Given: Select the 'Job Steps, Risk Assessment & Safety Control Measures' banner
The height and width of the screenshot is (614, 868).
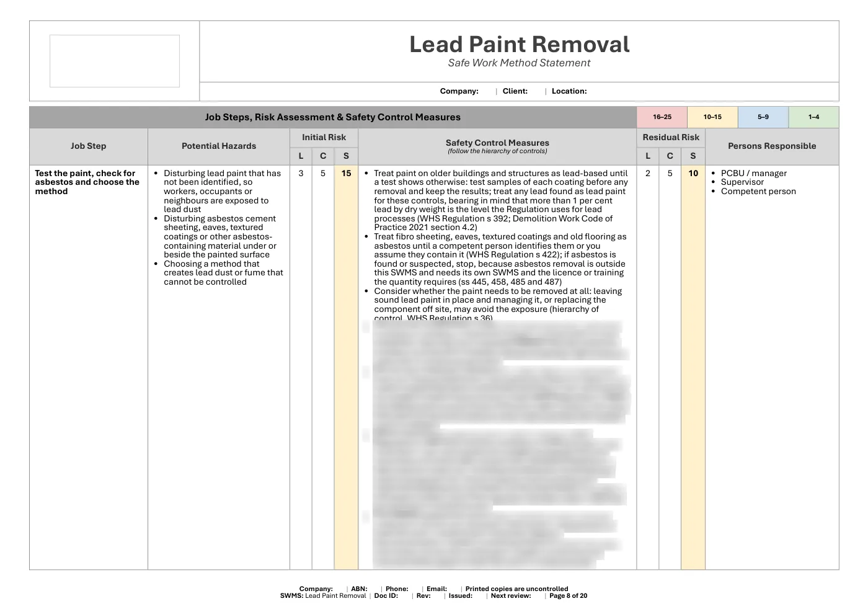Looking at the screenshot, I should click(x=333, y=117).
